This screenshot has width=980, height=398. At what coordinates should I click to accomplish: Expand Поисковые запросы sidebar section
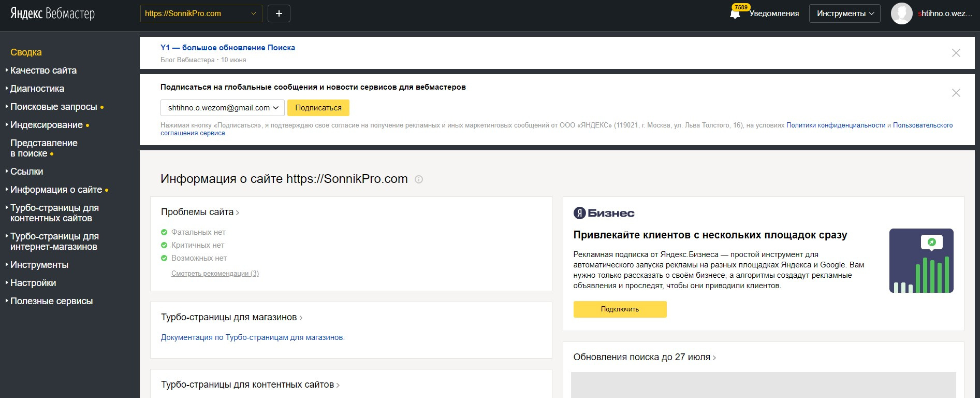(54, 107)
